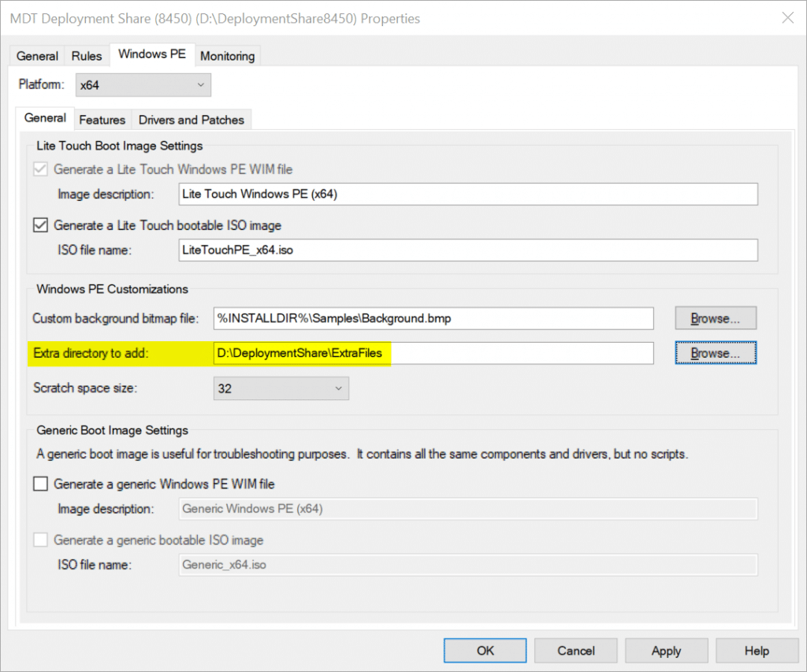Screen dimensions: 807x672
Task: Click the LiteTouchPE_x64.iso file name field
Action: click(468, 250)
